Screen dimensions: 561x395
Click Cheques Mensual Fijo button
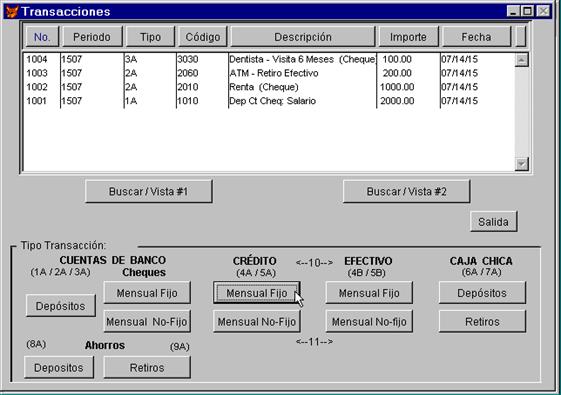[147, 293]
